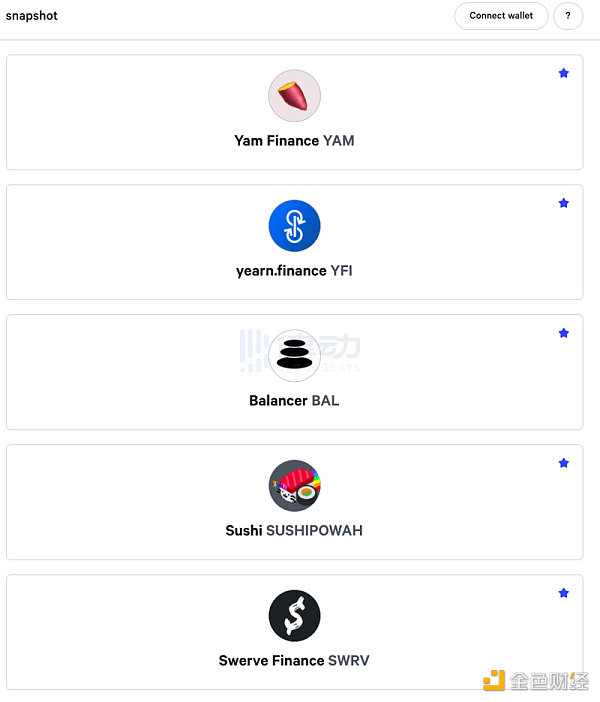Screen dimensions: 600x702
Task: Toggle the Sushi favorite star
Action: click(564, 463)
